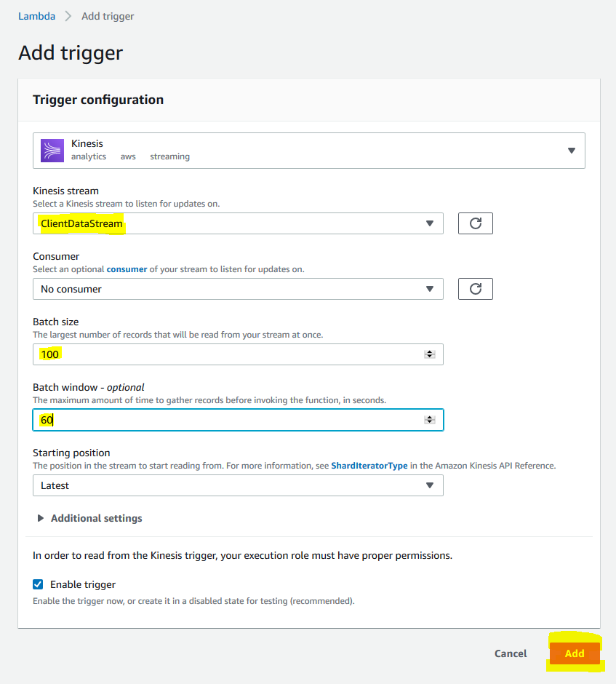This screenshot has height=684, width=616.
Task: Uncheck the Enable trigger checkbox
Action: [x=38, y=584]
